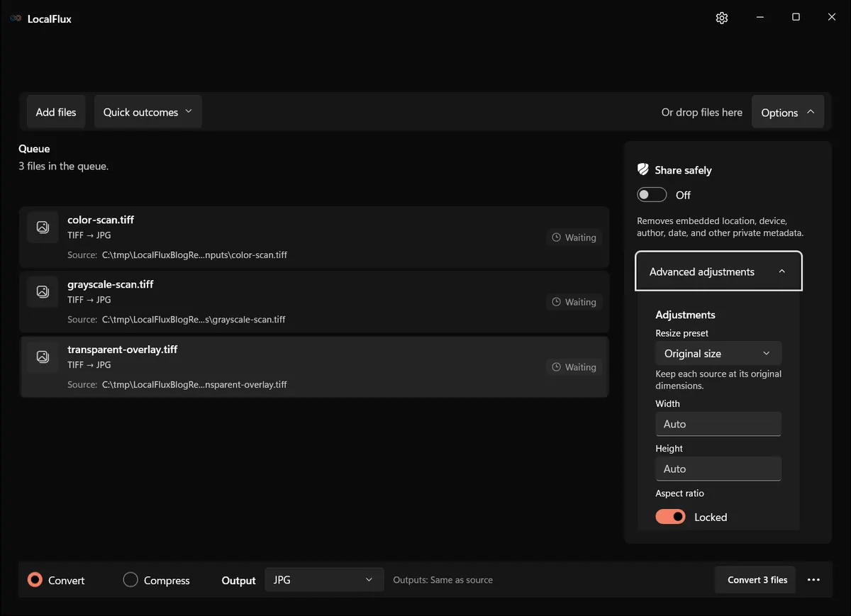Click the Height input field

(x=718, y=469)
